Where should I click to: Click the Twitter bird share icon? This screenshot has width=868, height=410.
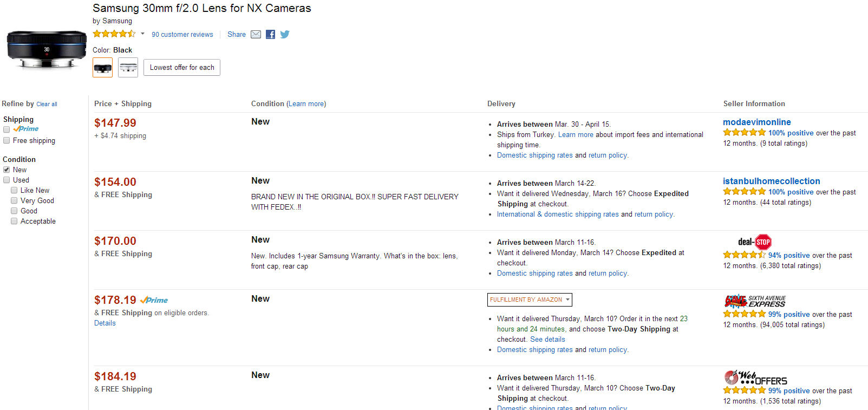[x=285, y=35]
